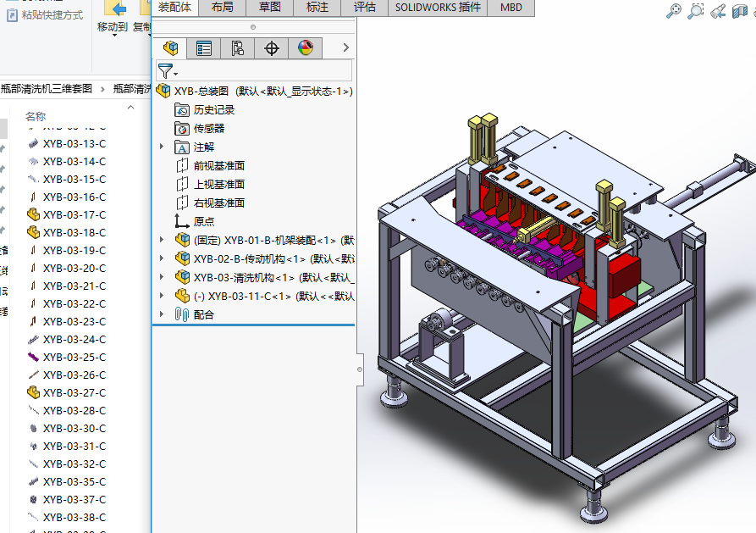Select file XYB-03-37-C in Explorer
Image resolution: width=756 pixels, height=533 pixels.
67,500
